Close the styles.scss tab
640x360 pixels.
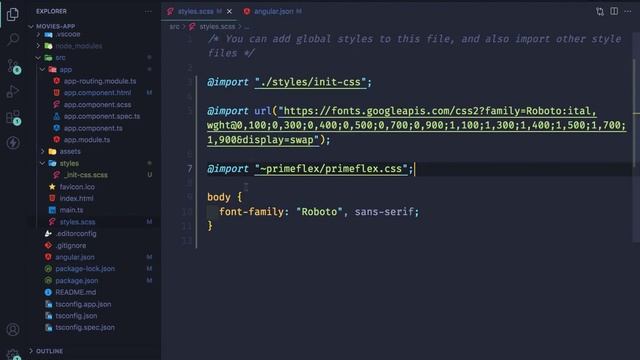[x=229, y=11]
